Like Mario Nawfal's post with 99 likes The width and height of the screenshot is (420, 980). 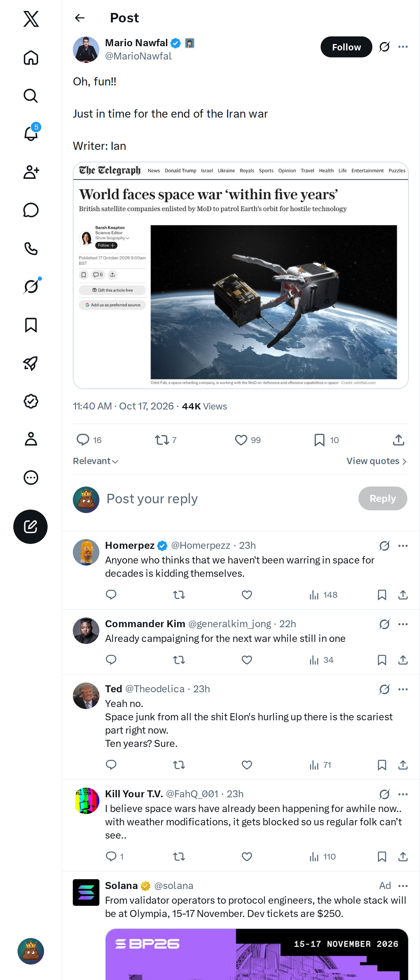[x=248, y=440]
